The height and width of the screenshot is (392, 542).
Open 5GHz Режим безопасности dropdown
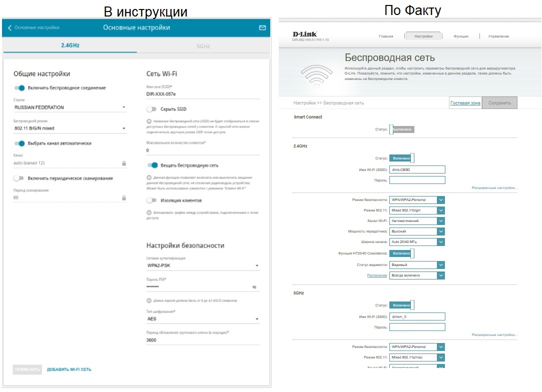click(417, 347)
